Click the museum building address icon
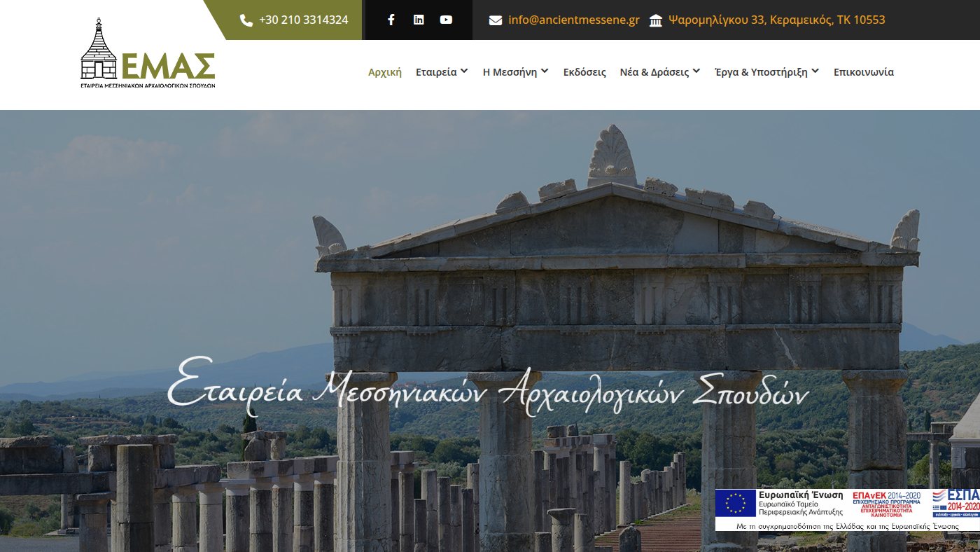 pyautogui.click(x=656, y=20)
